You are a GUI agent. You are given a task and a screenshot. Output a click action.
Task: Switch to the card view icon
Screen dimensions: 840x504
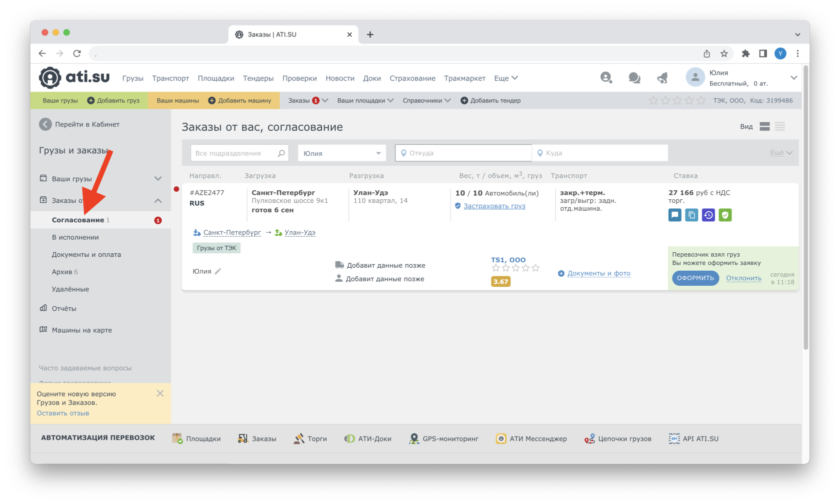764,126
